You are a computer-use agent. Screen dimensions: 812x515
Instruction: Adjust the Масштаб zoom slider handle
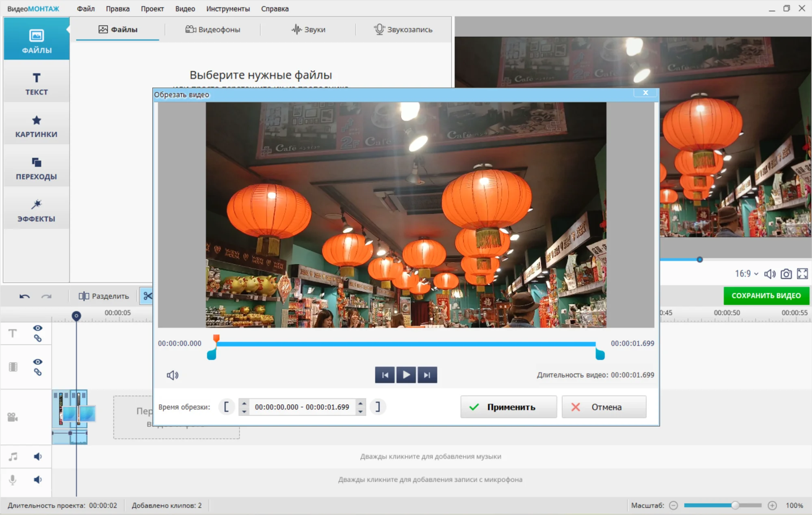coord(735,505)
